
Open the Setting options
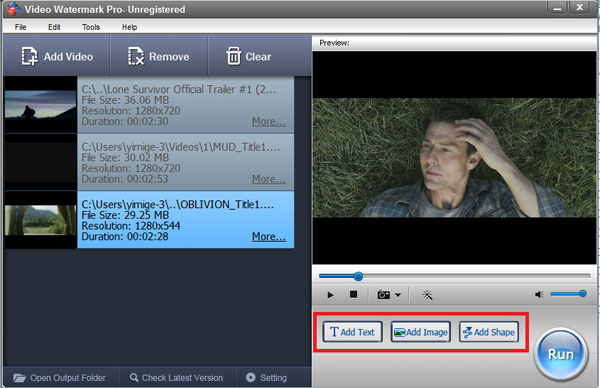pyautogui.click(x=266, y=378)
